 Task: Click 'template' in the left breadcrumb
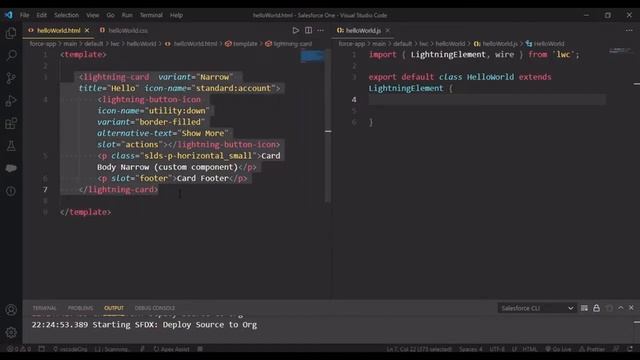pos(245,44)
